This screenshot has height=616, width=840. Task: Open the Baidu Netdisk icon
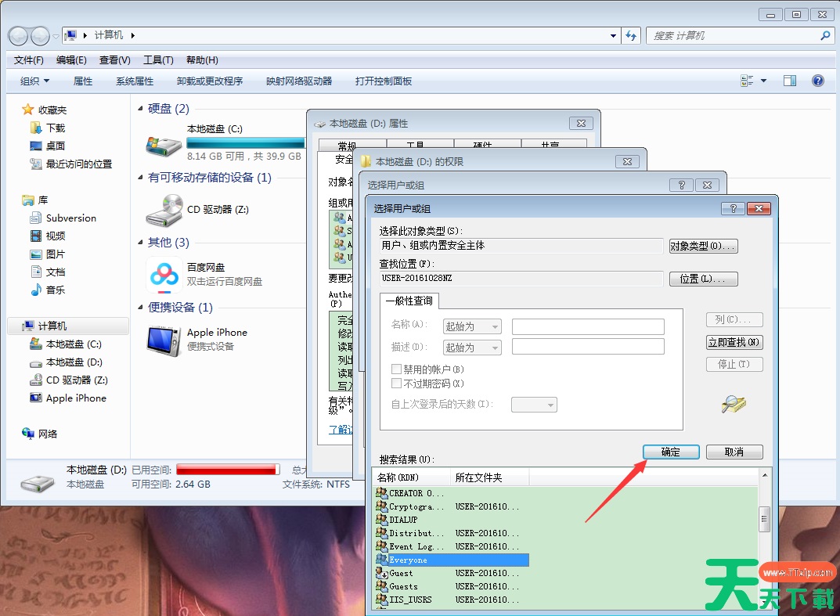point(164,275)
